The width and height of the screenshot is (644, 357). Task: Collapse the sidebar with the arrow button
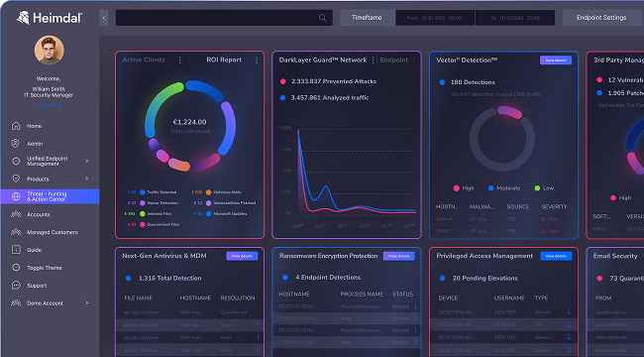click(104, 18)
